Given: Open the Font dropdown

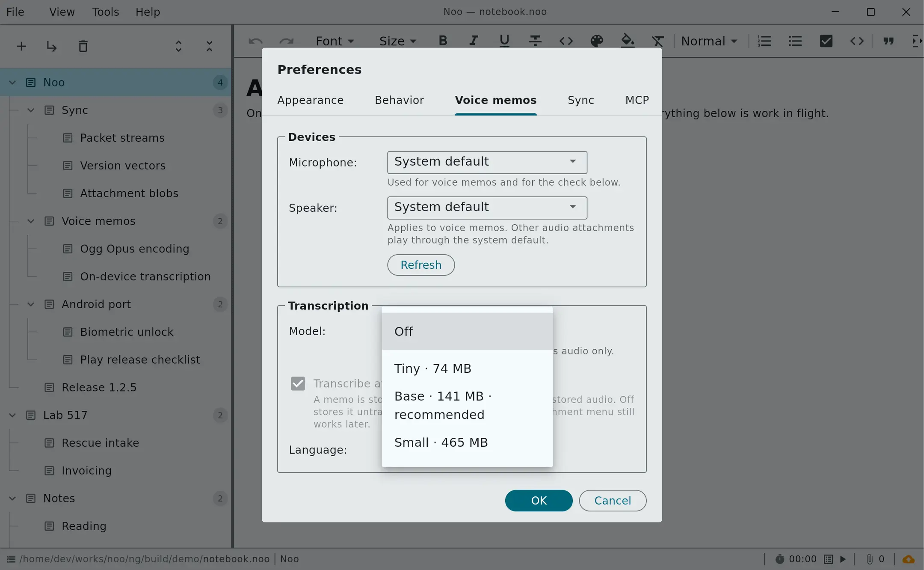Looking at the screenshot, I should 335,41.
